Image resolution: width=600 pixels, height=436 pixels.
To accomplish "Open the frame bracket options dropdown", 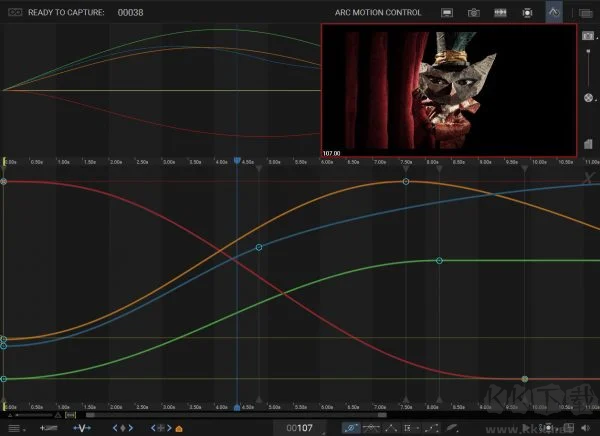I will (410, 428).
